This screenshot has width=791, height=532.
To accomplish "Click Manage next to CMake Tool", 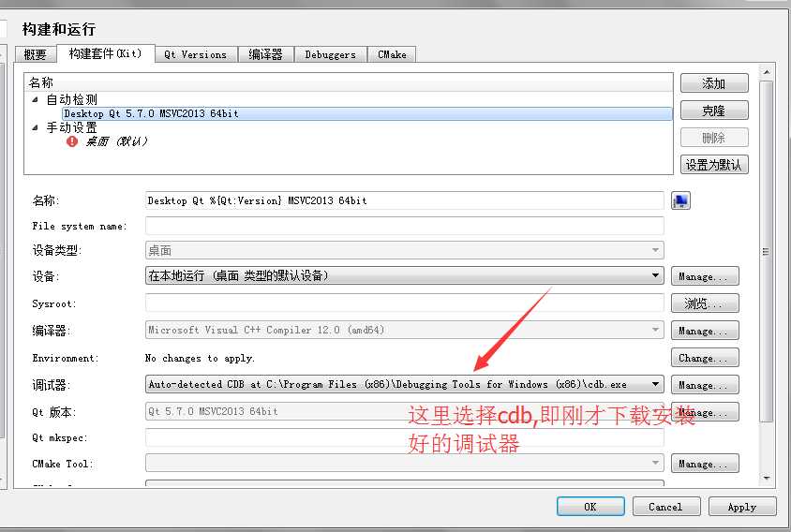I will 705,464.
